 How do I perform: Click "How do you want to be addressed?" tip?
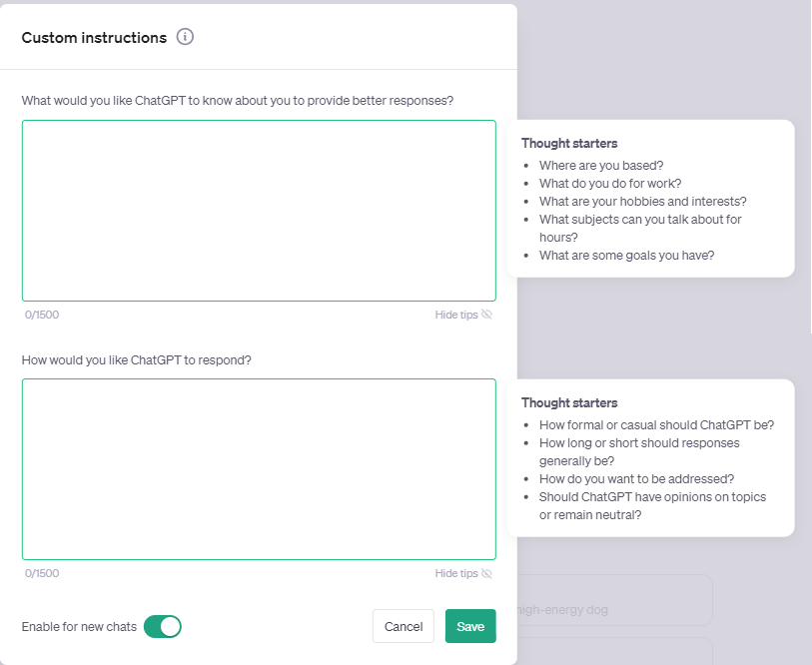pos(636,478)
